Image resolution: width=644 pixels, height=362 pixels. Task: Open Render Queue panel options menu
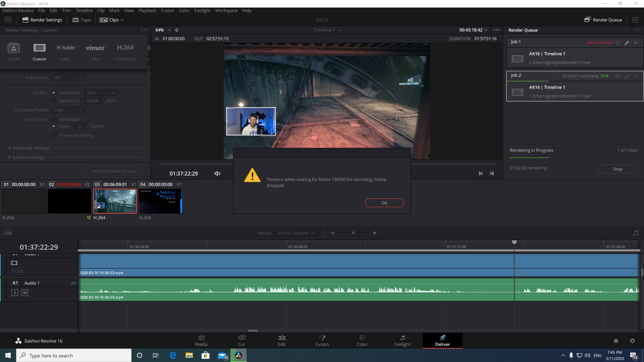pyautogui.click(x=637, y=30)
